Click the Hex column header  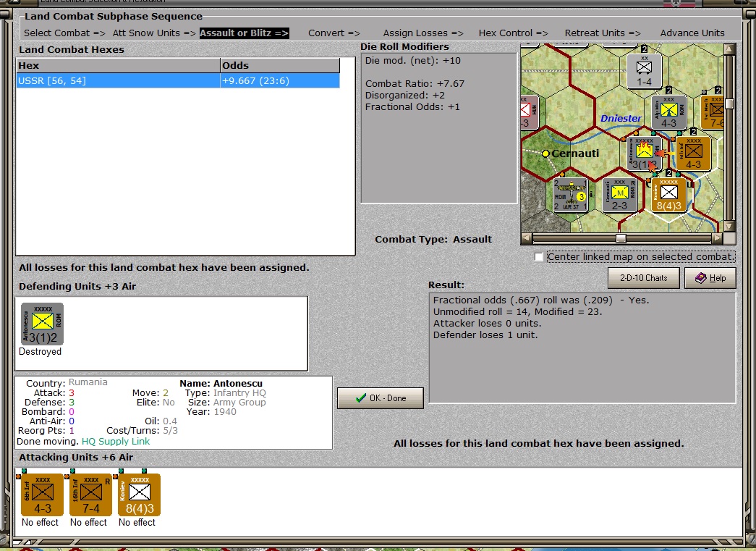point(118,66)
